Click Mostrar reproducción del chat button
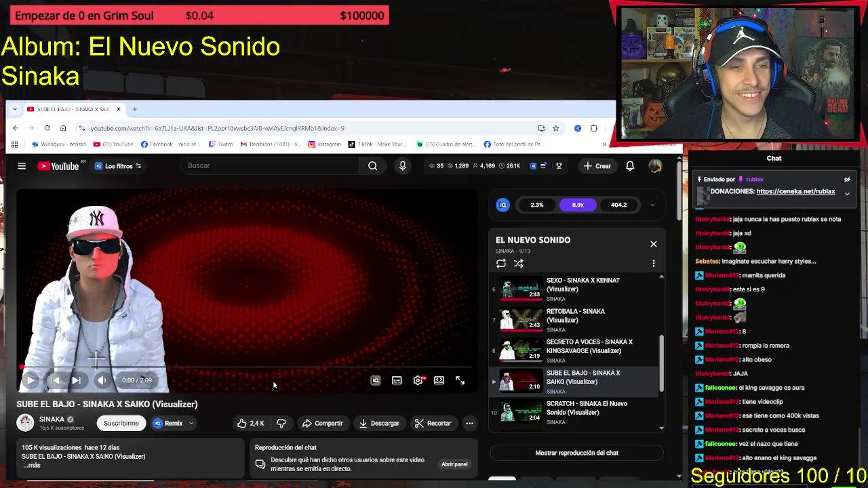868x488 pixels. click(576, 453)
